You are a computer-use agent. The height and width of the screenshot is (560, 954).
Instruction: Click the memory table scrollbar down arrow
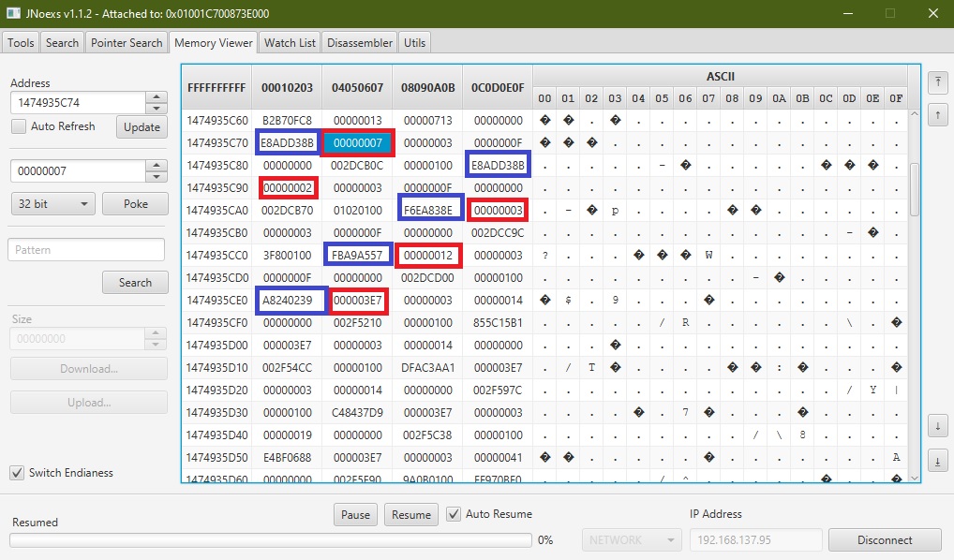click(915, 478)
